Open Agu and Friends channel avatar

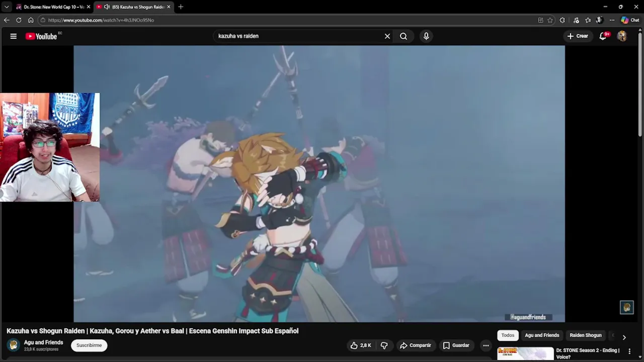tap(14, 345)
